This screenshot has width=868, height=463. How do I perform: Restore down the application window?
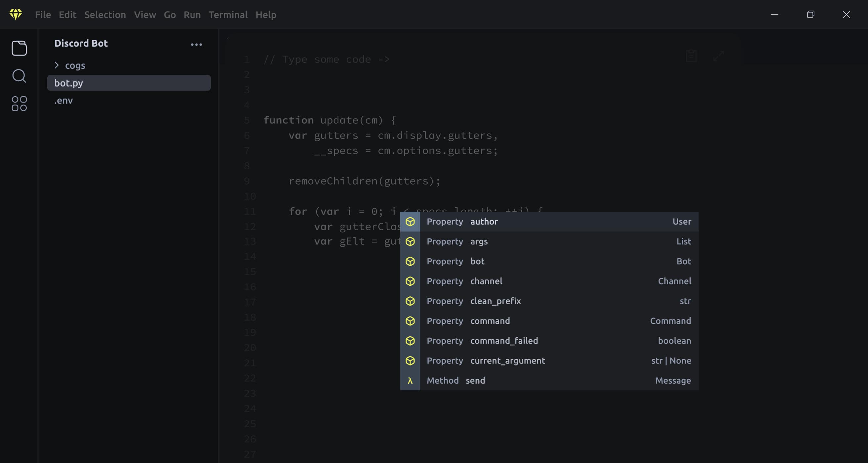point(810,14)
